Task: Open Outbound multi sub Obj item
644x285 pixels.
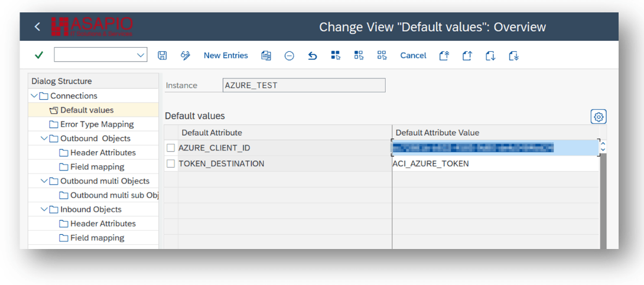Action: click(114, 195)
